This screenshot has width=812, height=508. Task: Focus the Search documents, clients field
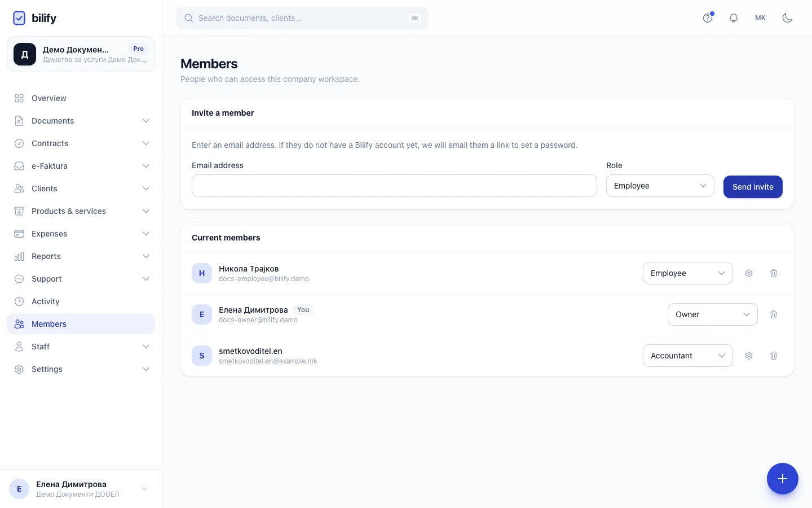[302, 18]
